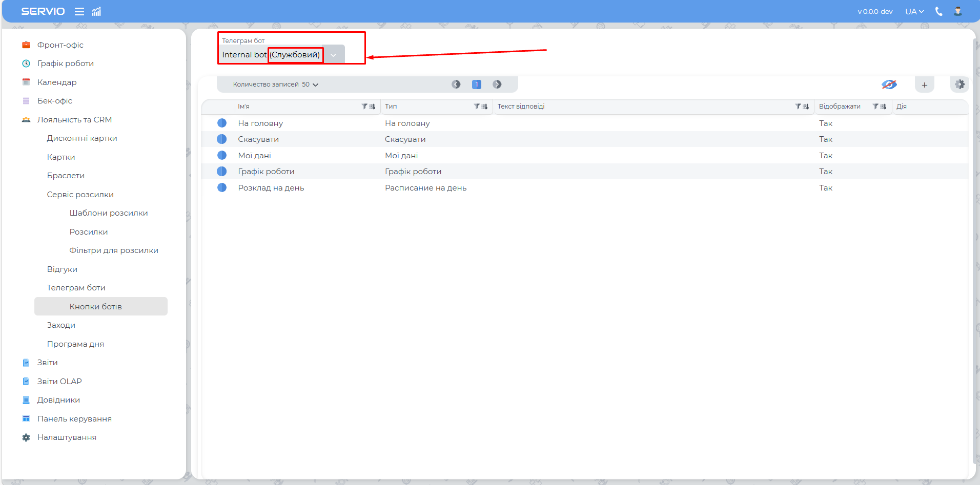Viewport: 980px width, 485px height.
Task: Select the blue circle for Скасувати row
Action: coord(222,139)
